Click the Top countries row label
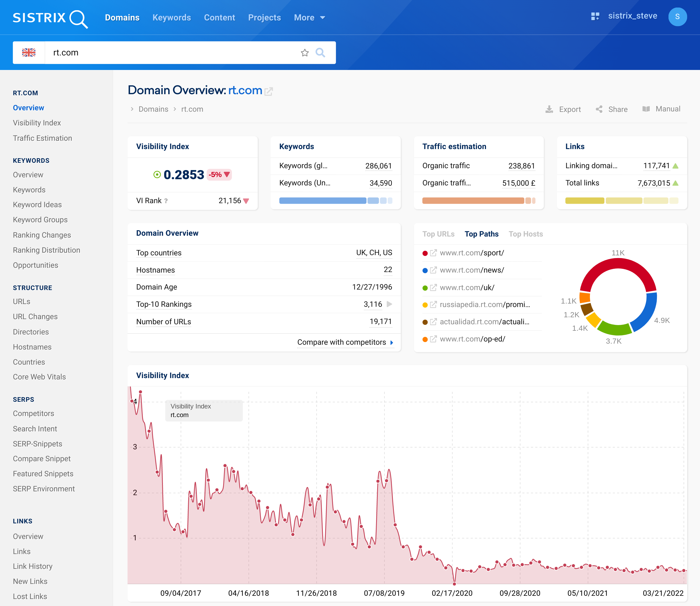 pyautogui.click(x=159, y=253)
